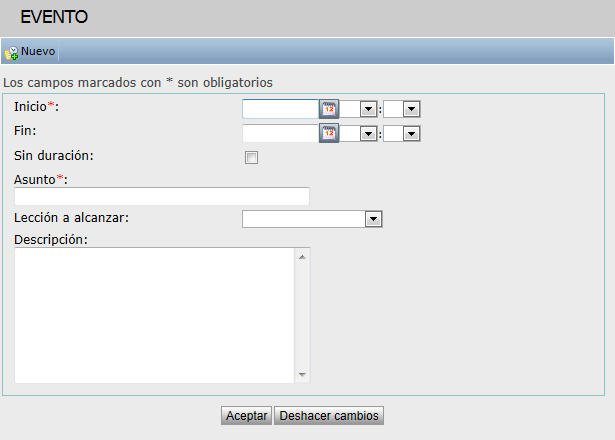This screenshot has width=615, height=440.
Task: Click the Descripción scrollbar down arrow
Action: (x=302, y=375)
